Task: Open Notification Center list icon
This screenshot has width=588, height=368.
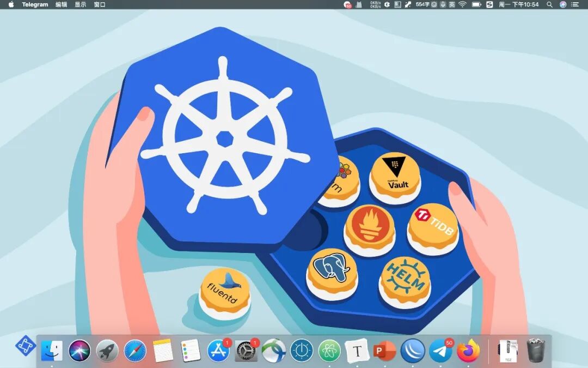Action: [575, 4]
